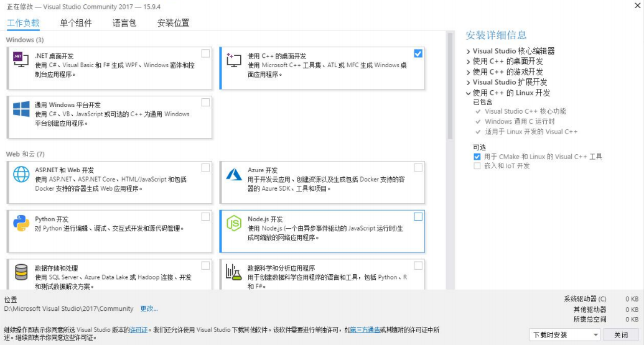This screenshot has height=345, width=644.
Task: Click the .NET desktop development icon
Action: 21,60
